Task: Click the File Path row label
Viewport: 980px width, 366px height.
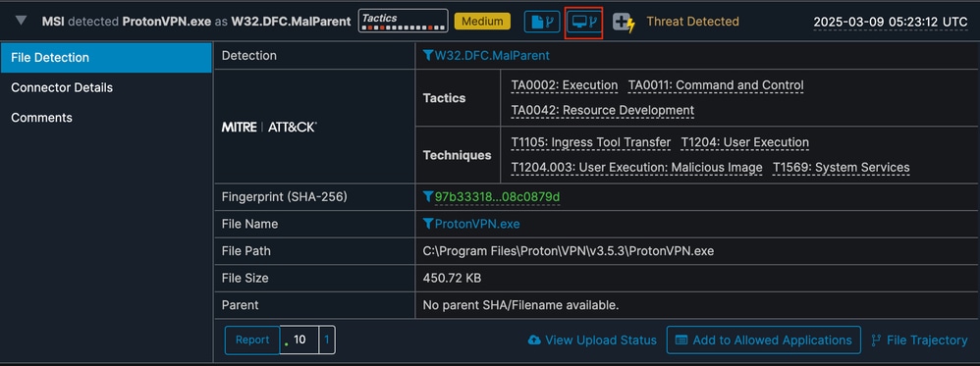Action: [246, 251]
